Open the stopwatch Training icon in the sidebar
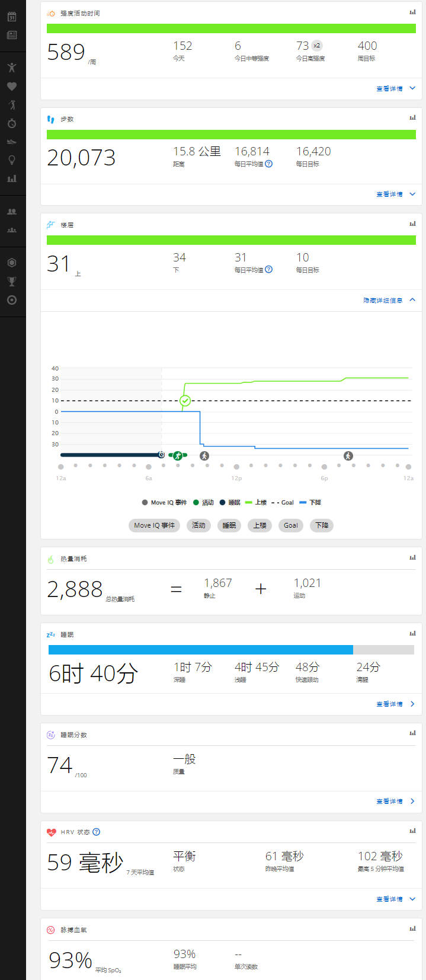The image size is (426, 980). (12, 123)
